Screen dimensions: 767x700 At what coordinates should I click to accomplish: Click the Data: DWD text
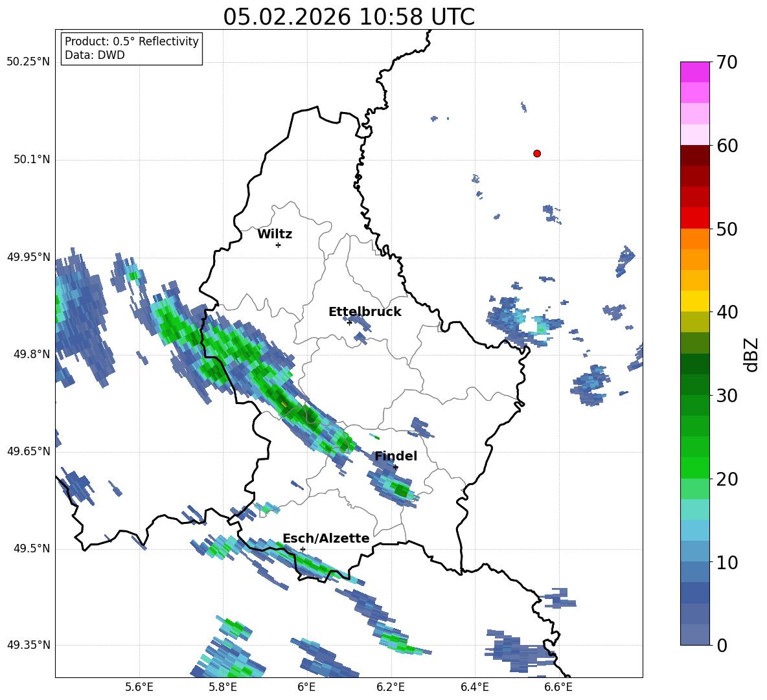tap(95, 55)
